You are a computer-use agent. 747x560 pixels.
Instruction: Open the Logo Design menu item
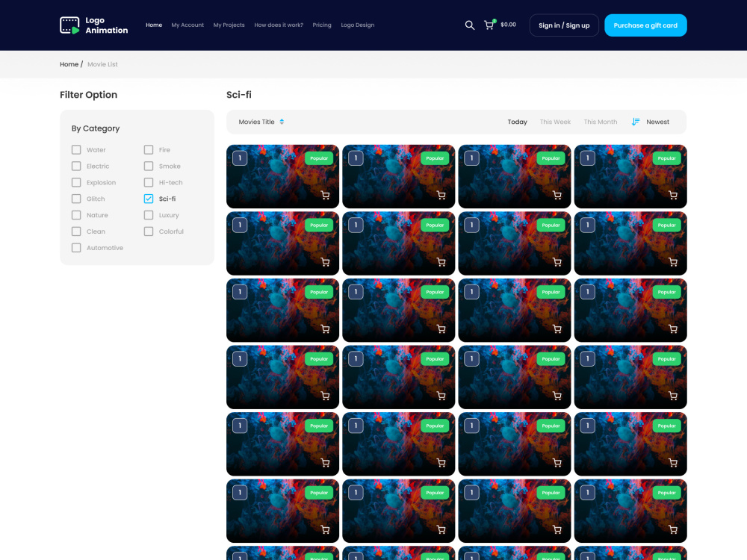[358, 25]
